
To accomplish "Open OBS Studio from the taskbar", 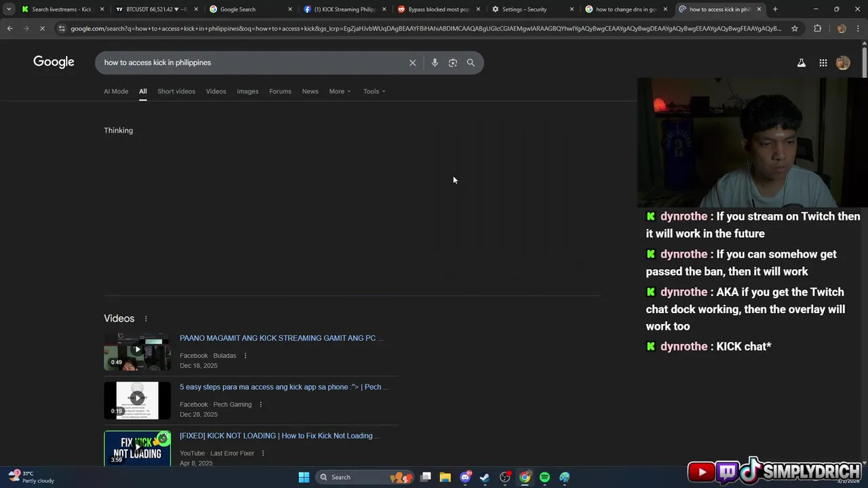I will point(505,477).
